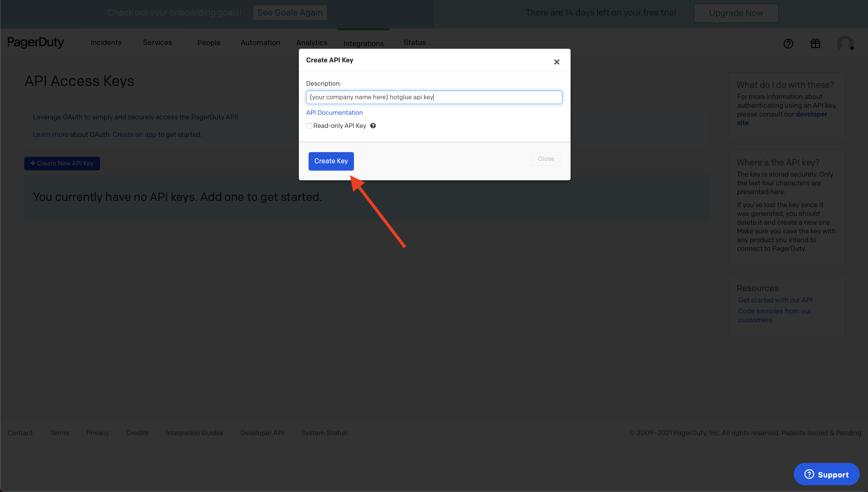Open the Credits footer link
Viewport: 868px width, 492px height.
click(137, 433)
